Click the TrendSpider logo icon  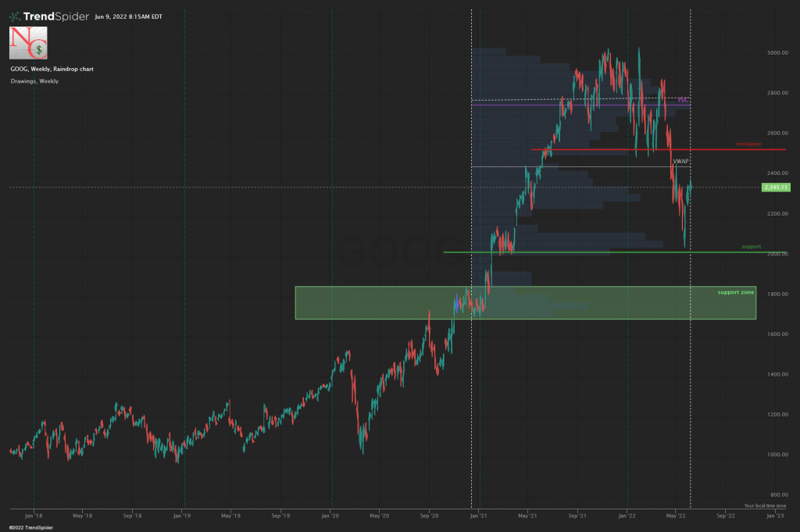[14, 17]
